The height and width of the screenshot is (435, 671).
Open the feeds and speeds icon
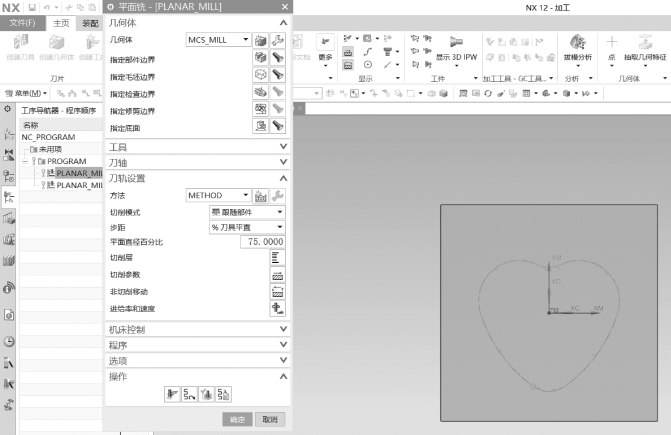click(278, 308)
